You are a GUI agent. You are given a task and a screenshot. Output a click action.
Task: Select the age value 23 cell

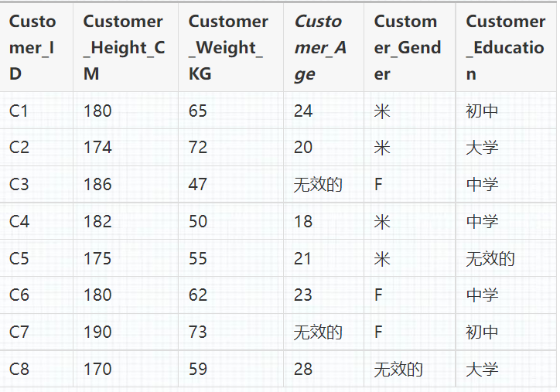click(303, 295)
